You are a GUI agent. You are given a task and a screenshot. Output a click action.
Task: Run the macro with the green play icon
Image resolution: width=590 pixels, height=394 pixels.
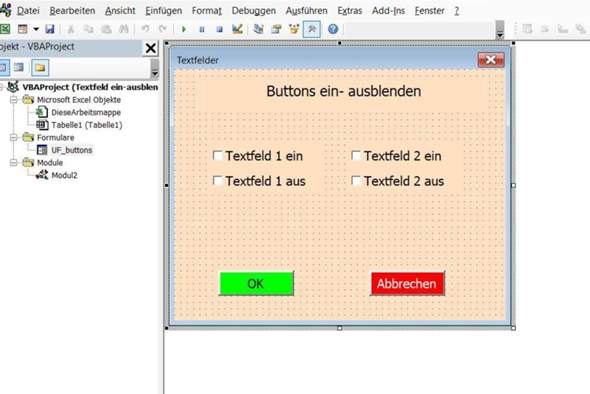pos(184,29)
